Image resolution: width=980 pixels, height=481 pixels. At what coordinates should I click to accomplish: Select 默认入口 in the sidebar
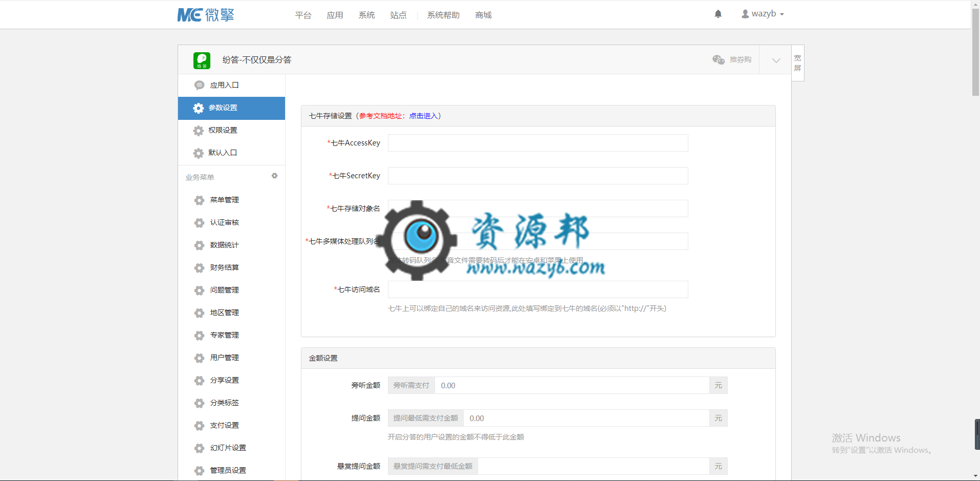tap(231, 153)
